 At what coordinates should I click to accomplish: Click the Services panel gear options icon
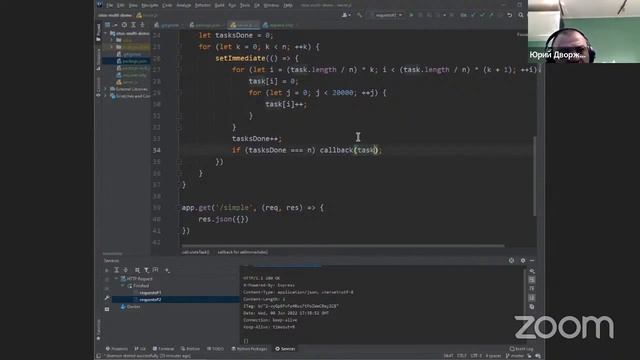(x=523, y=260)
